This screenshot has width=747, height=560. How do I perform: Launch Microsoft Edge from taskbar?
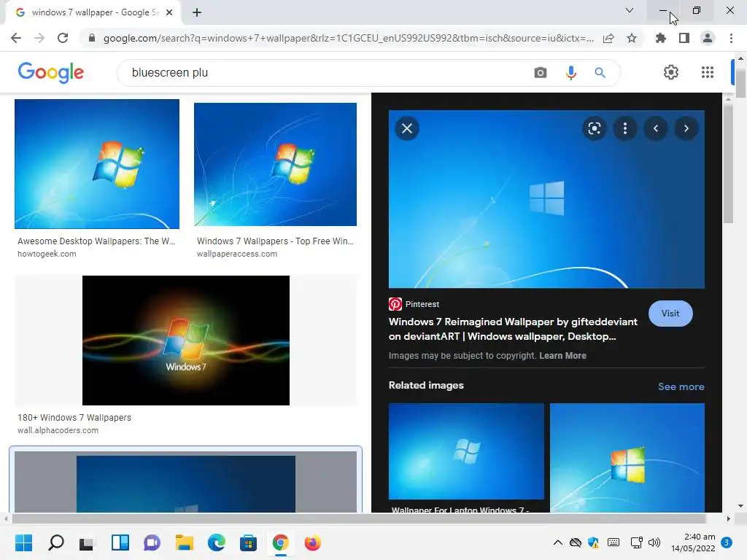pos(216,542)
